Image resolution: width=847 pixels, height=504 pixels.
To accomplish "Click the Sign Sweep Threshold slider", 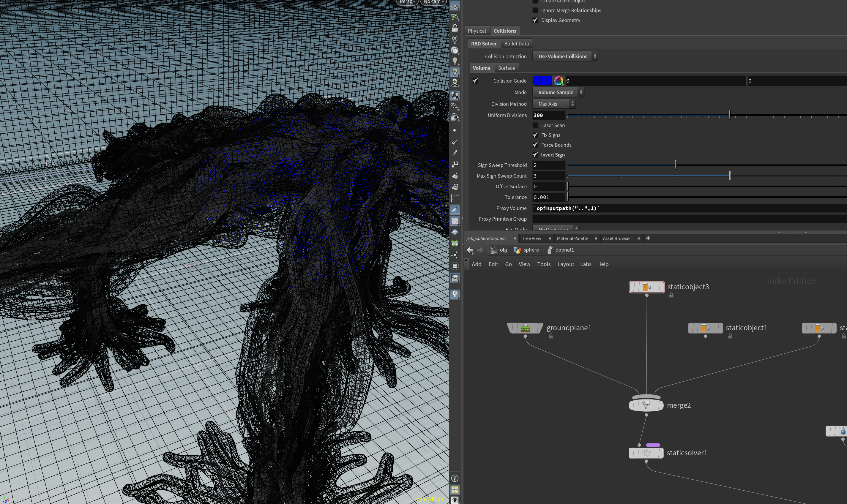I will [707, 165].
